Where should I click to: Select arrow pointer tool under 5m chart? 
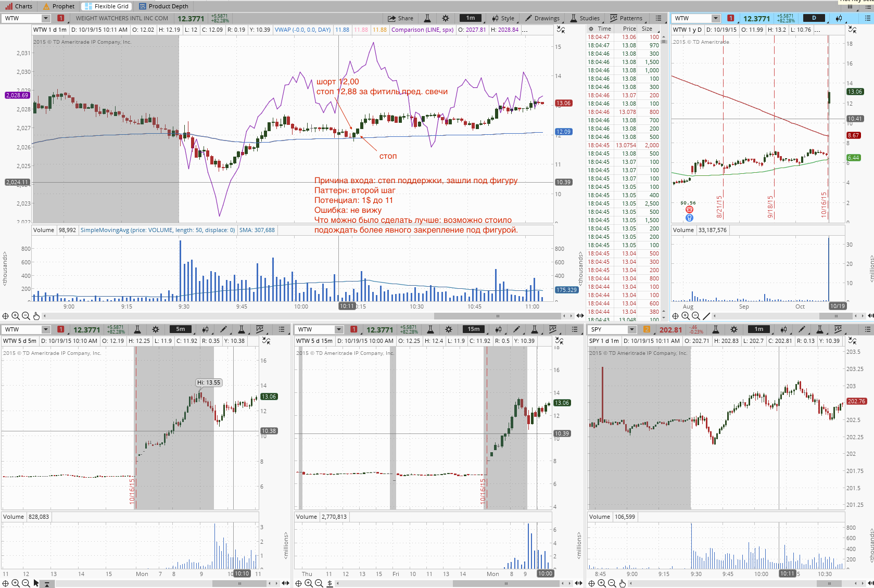(x=36, y=583)
